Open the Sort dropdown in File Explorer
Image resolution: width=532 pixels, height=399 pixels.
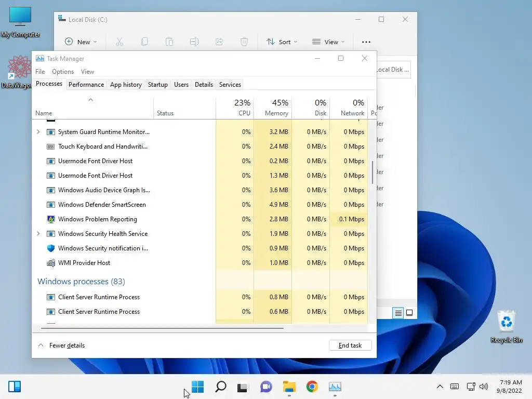[282, 42]
